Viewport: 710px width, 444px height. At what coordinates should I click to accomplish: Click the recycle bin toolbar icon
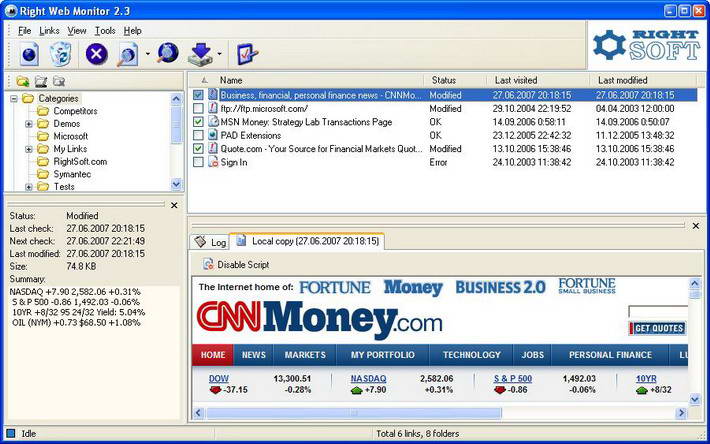click(61, 54)
